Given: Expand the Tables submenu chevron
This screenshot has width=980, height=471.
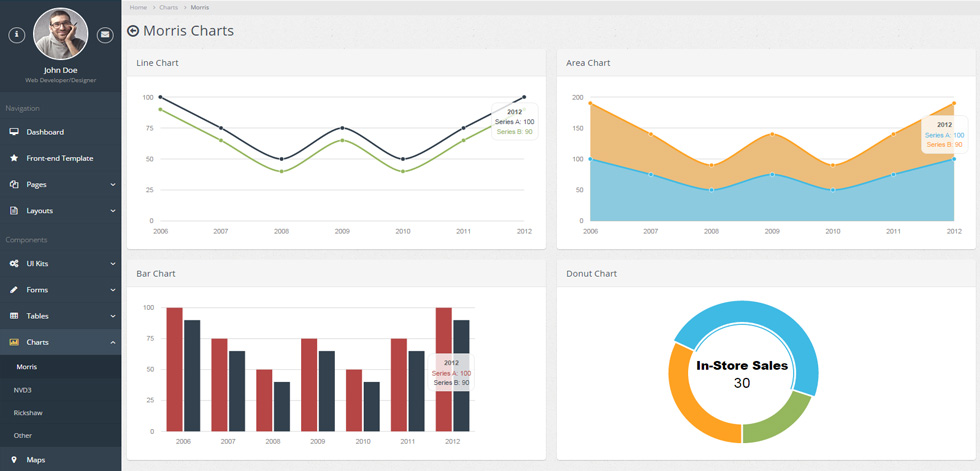Looking at the screenshot, I should coord(113,316).
